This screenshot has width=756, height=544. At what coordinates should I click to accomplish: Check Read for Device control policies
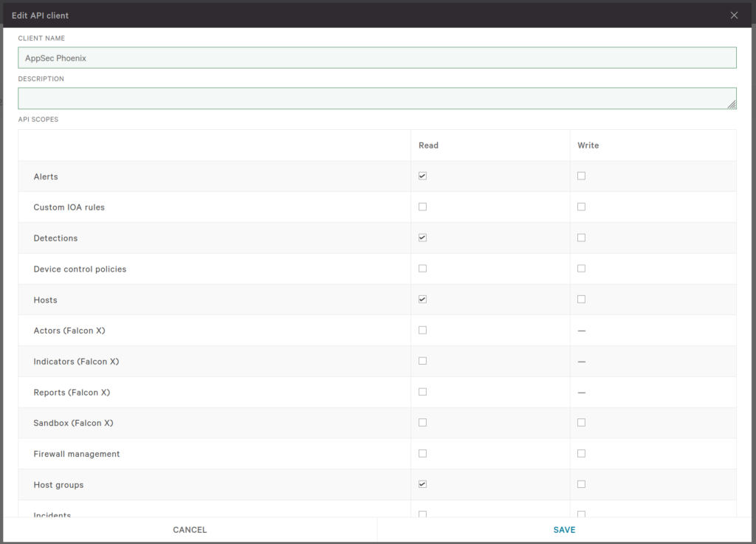[x=422, y=269]
